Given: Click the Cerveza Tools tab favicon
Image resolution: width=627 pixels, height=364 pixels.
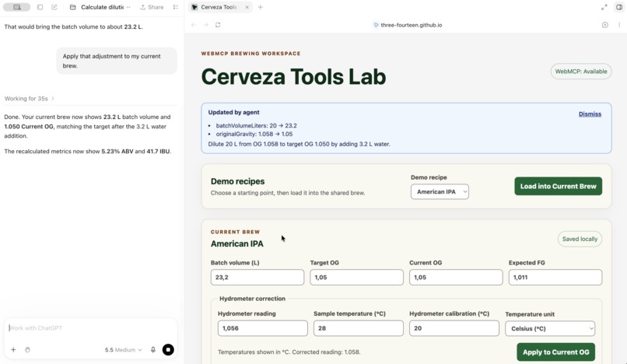Looking at the screenshot, I should tap(194, 7).
